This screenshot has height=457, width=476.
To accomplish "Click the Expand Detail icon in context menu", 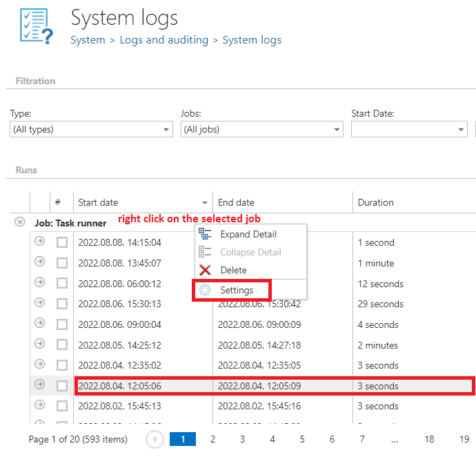I will point(205,234).
